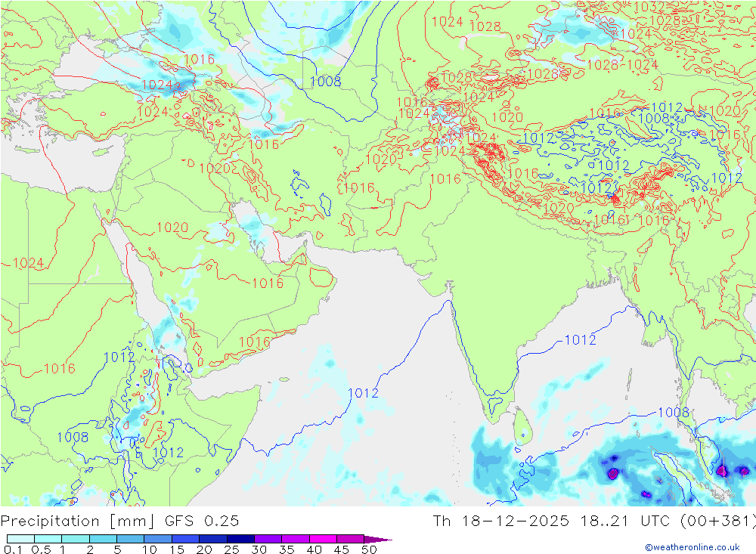The height and width of the screenshot is (554, 756).
Task: Click the '1008' label over South Sudan
Action: 73,438
